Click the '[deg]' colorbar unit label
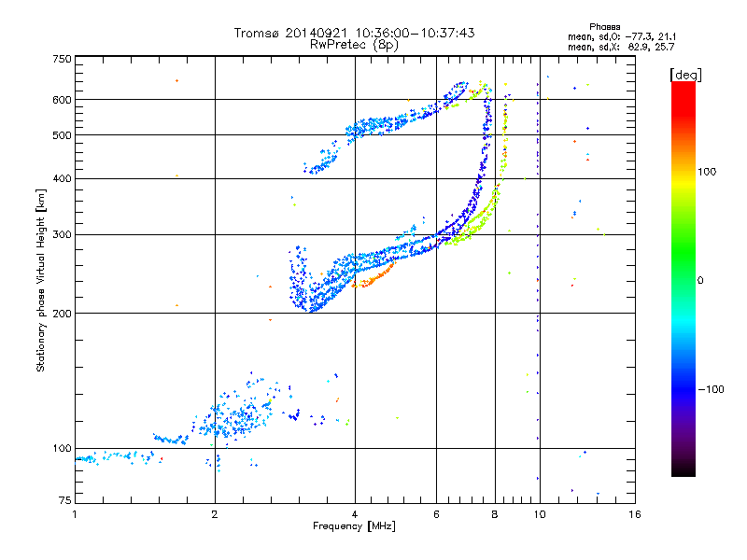The width and height of the screenshot is (747, 560). 685,75
